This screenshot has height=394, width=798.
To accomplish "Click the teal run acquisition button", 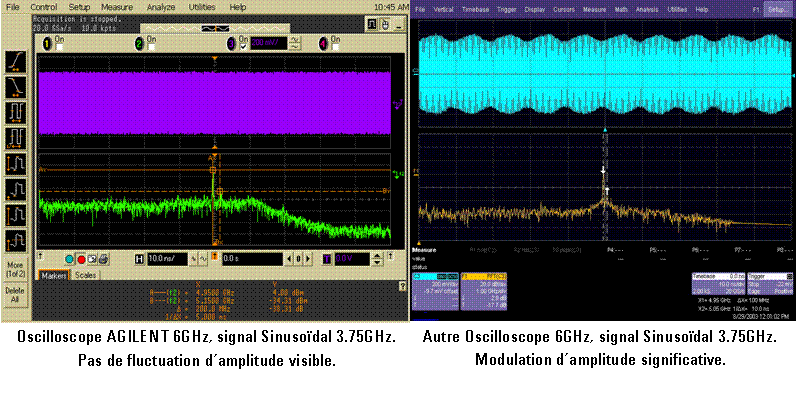I will (x=70, y=259).
